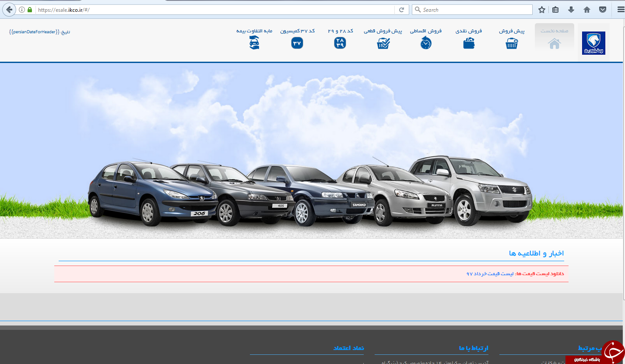Viewport: 625px width, 364px height.
Task: Show site information via the info icon
Action: 22,10
